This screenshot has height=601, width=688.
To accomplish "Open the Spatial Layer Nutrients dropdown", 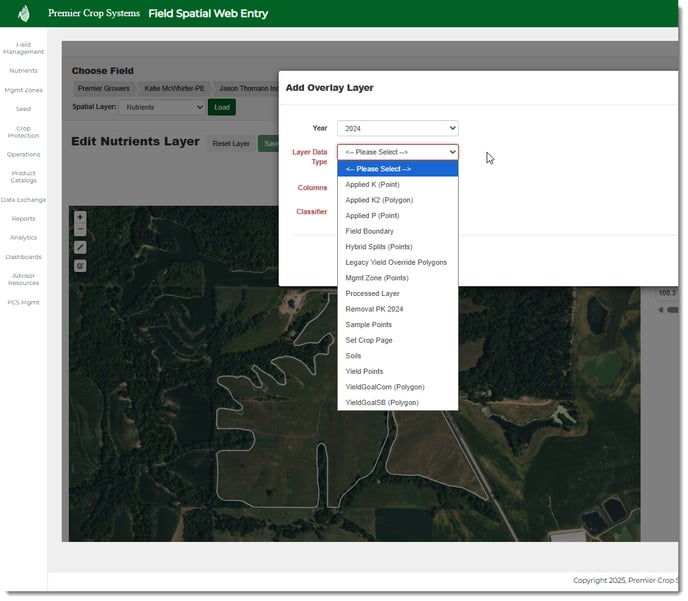I will coord(161,107).
